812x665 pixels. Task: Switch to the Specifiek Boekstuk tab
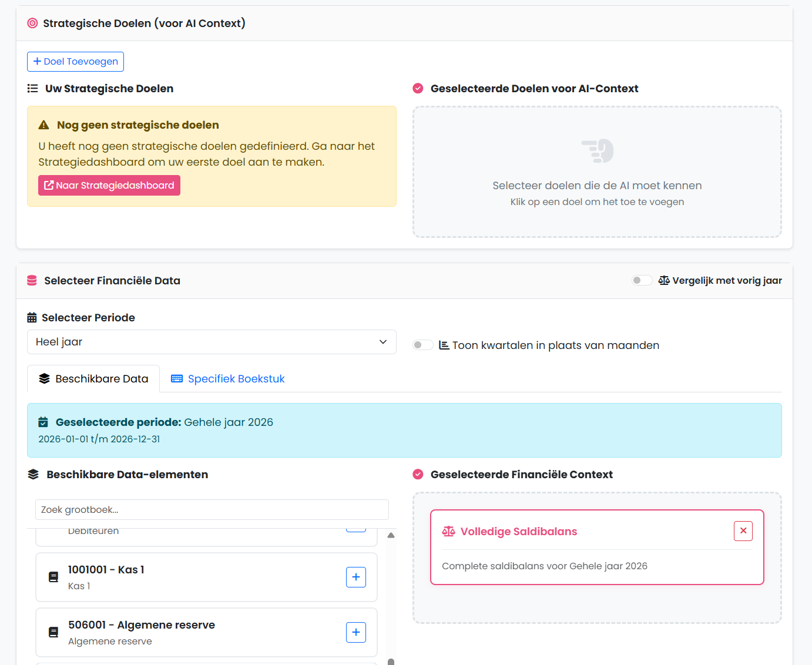click(x=227, y=379)
